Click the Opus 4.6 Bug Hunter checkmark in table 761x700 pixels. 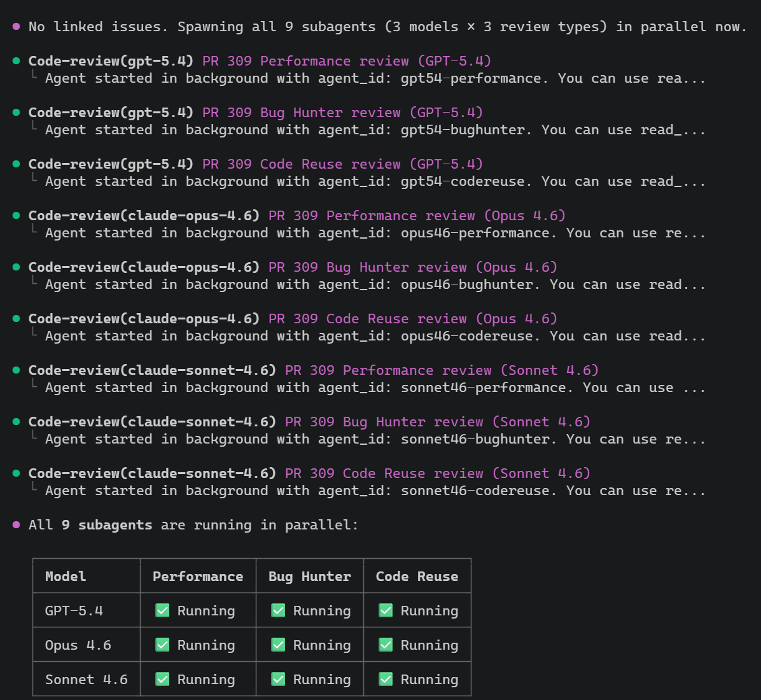[x=278, y=645]
